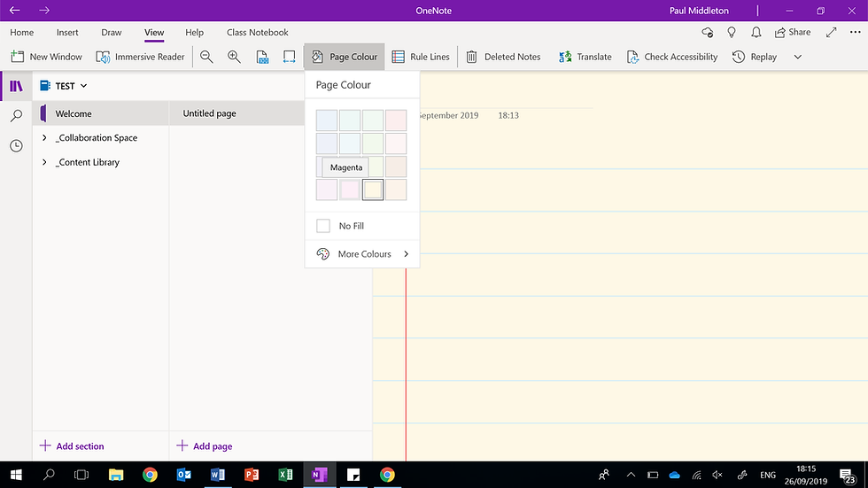The height and width of the screenshot is (488, 868).
Task: Open the TEST notebook dropdown
Action: (x=64, y=86)
